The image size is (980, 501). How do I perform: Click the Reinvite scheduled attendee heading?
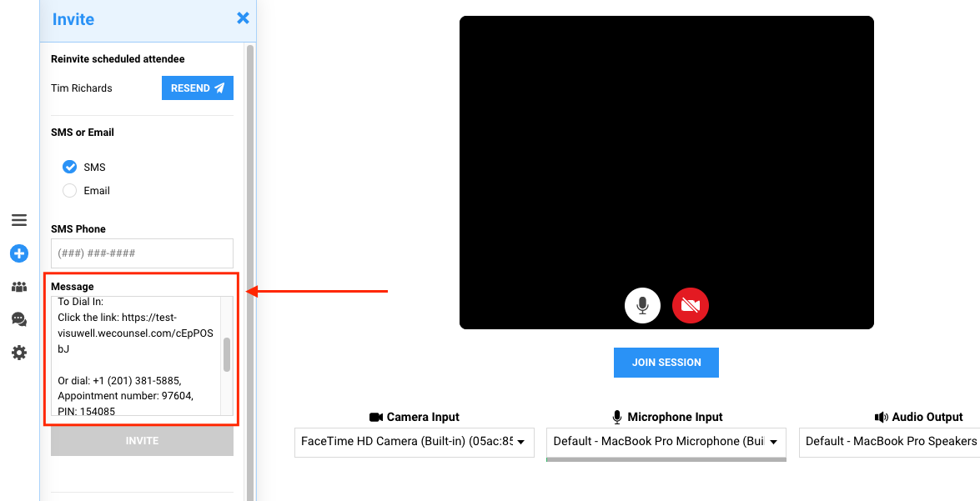click(118, 59)
